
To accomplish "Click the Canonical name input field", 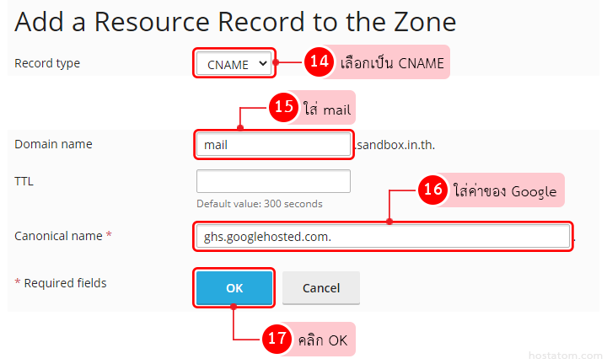I will click(381, 237).
